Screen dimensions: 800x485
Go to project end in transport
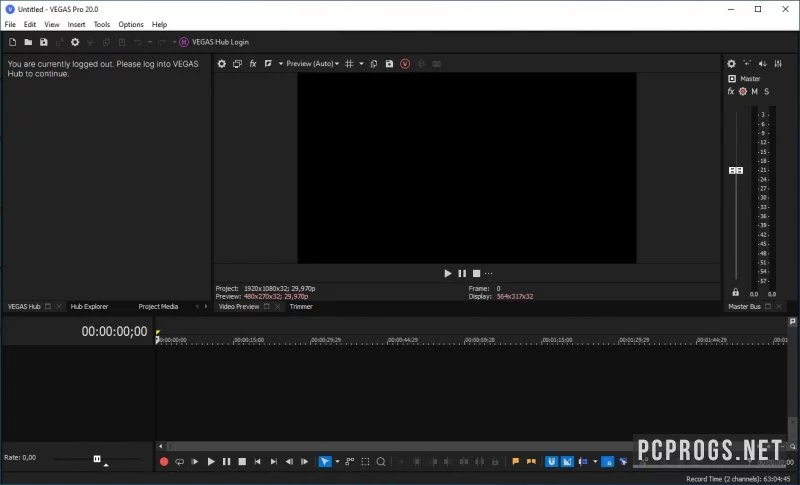coord(273,462)
